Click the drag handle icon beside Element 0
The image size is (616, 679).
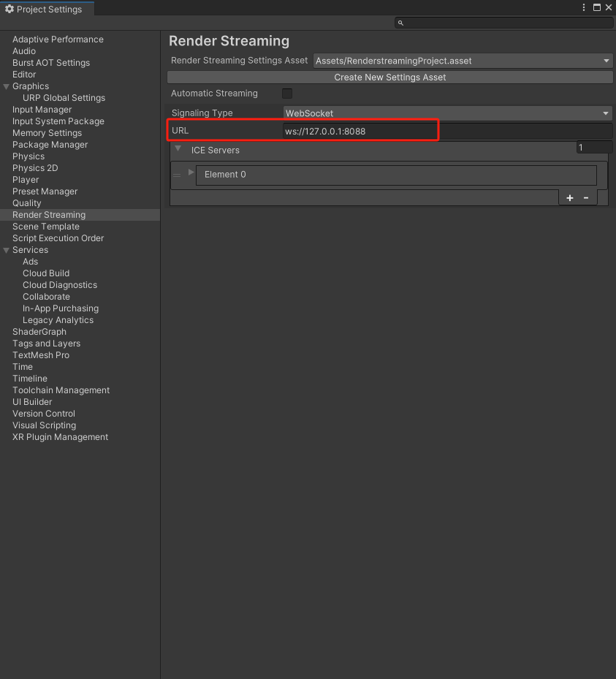[177, 175]
